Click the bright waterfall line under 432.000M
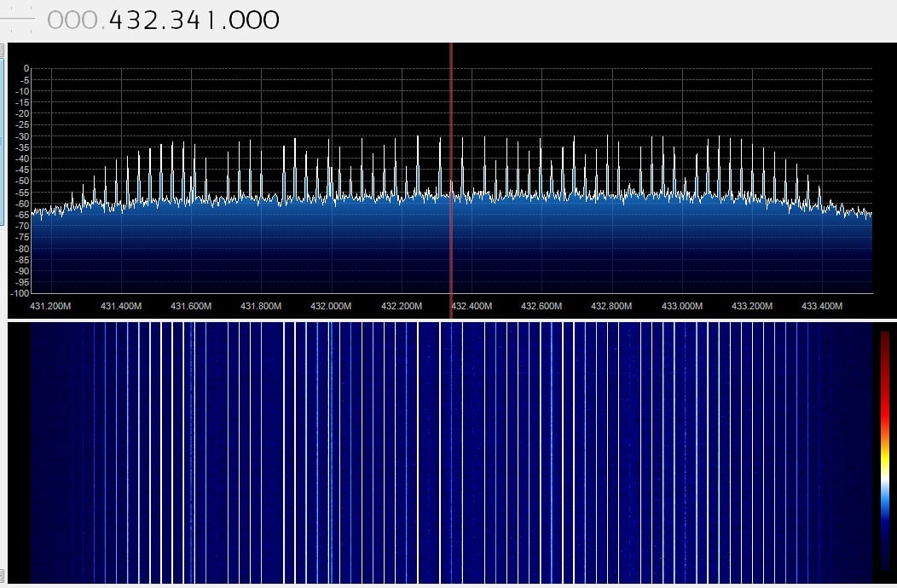This screenshot has height=588, width=897. click(331, 452)
